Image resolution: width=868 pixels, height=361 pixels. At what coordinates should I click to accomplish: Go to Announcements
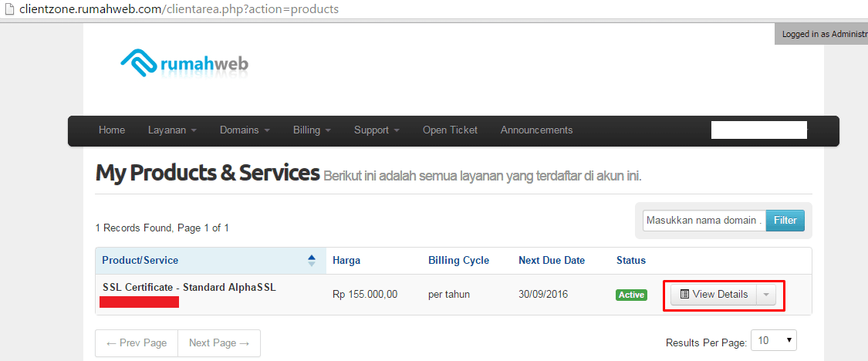[536, 130]
